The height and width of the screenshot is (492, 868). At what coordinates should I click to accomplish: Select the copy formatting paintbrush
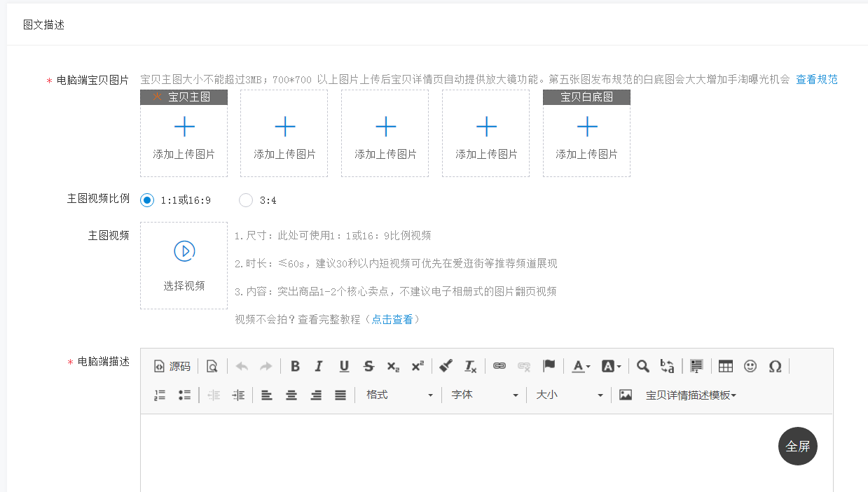(x=446, y=366)
